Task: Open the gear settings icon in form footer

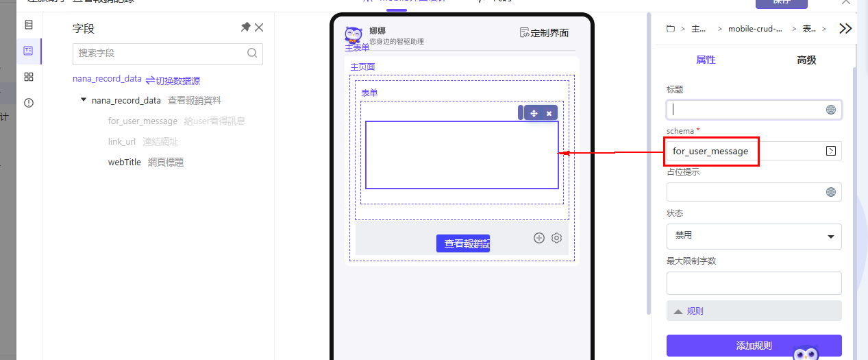Action: point(557,238)
